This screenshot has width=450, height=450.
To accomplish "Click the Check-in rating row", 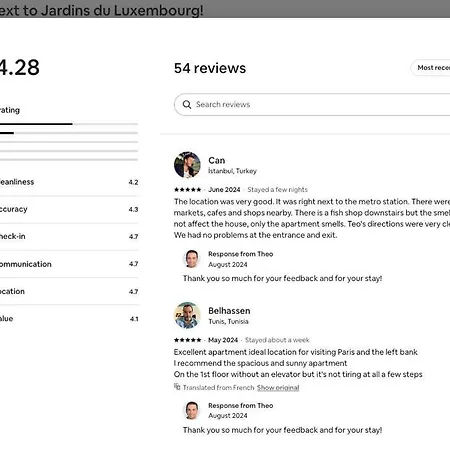I will pos(69,237).
